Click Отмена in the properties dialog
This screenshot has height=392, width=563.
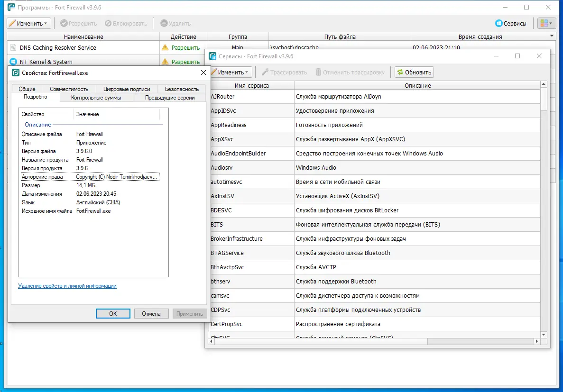(x=151, y=313)
